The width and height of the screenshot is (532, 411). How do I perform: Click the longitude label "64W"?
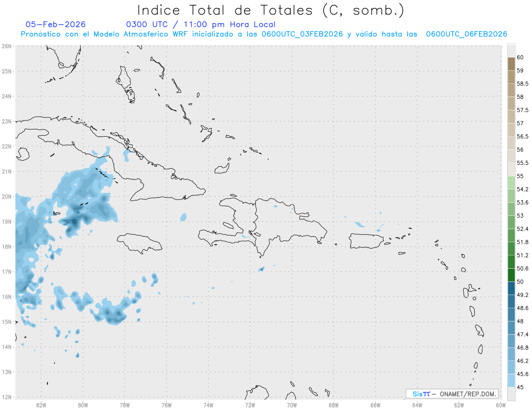[417, 405]
